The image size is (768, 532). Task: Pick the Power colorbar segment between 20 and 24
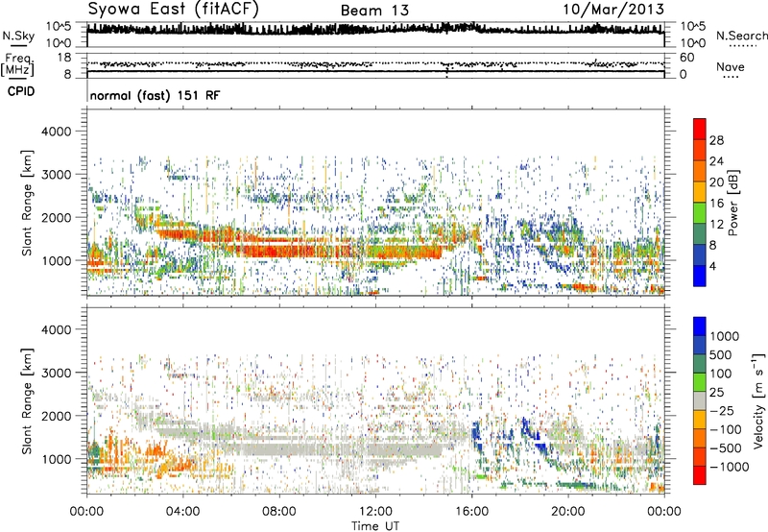coord(700,172)
